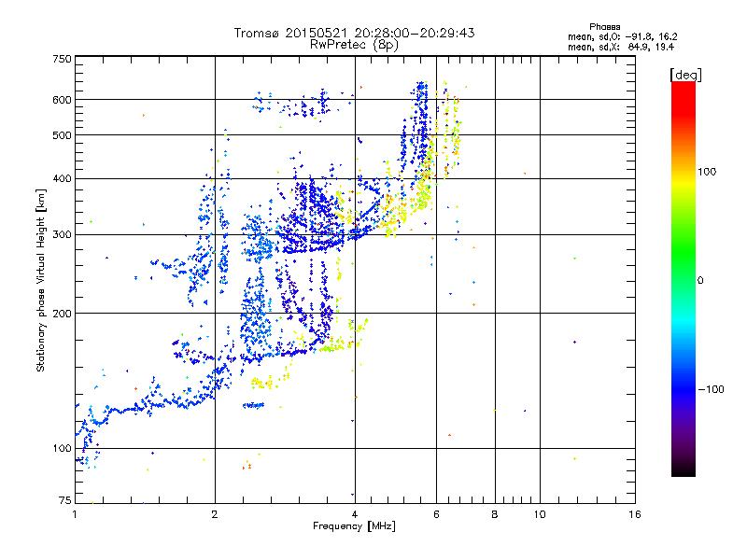Click the colorbar '0' tick label
The image size is (747, 560).
[x=700, y=281]
